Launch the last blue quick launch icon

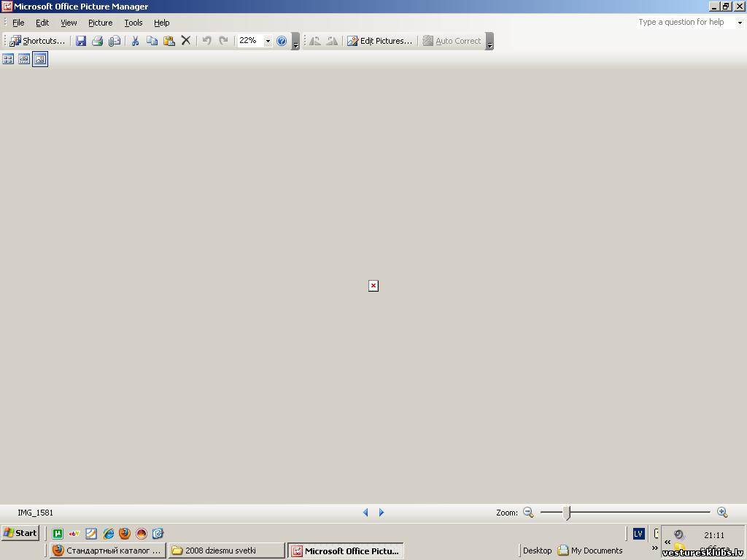click(x=158, y=533)
